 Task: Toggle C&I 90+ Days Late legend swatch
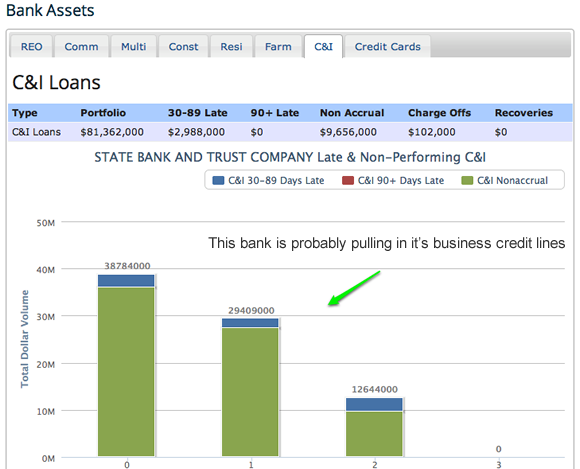point(348,180)
